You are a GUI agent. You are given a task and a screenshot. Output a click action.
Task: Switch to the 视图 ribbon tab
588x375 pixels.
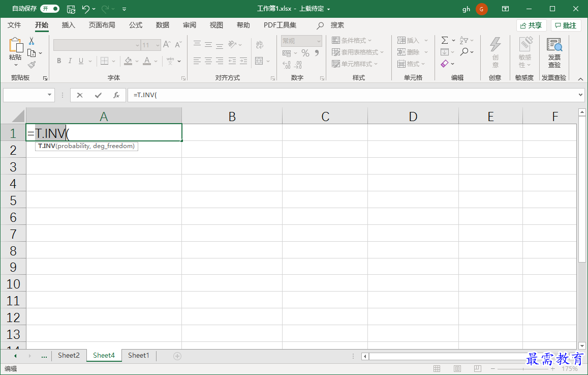(x=216, y=25)
